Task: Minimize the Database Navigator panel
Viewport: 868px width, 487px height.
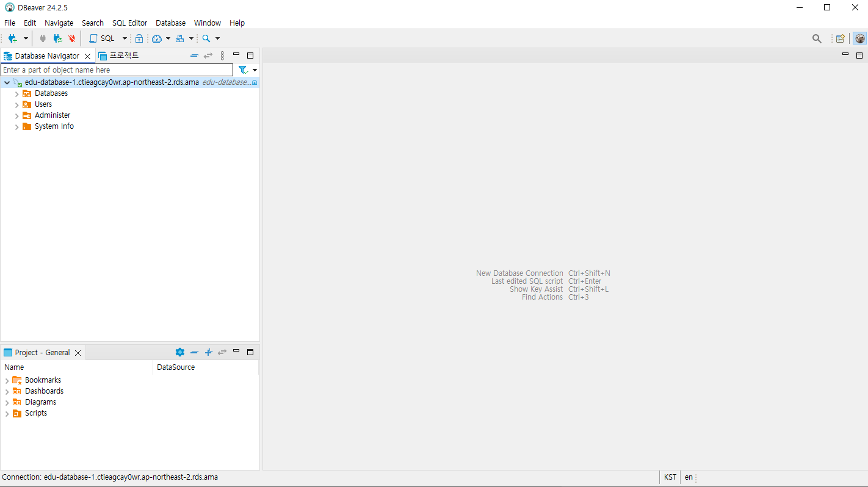Action: click(236, 55)
